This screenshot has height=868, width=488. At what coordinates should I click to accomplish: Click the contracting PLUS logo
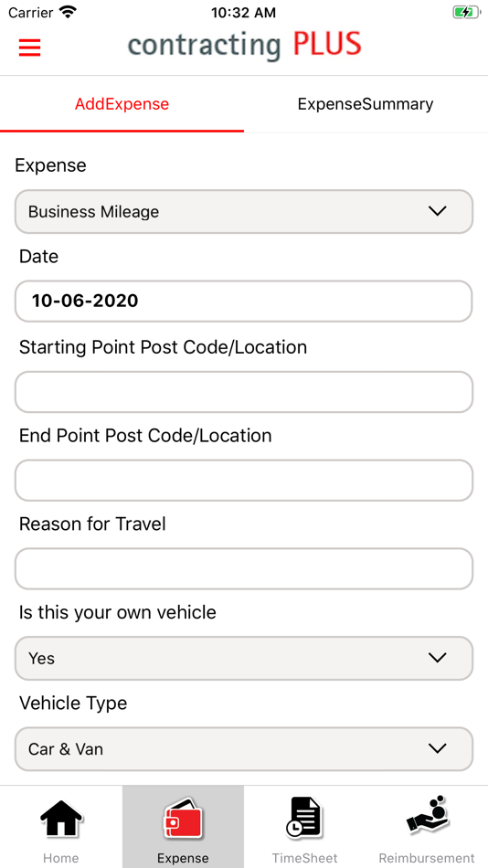(x=244, y=46)
